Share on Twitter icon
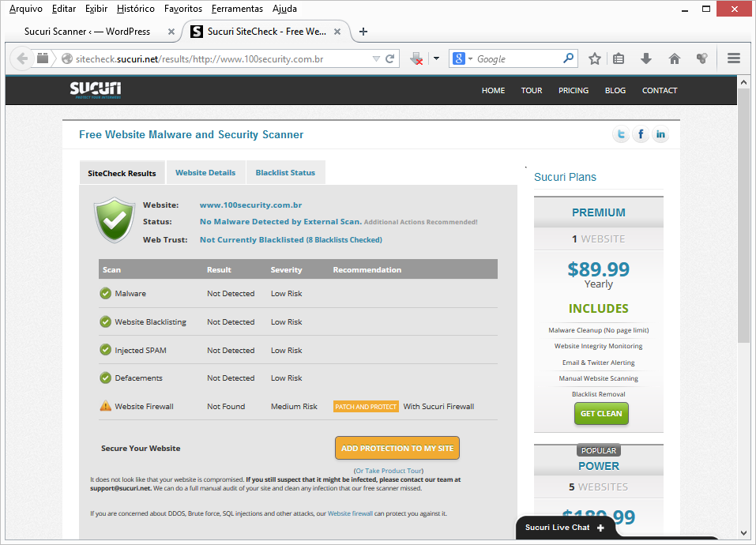756x545 pixels. [x=621, y=134]
